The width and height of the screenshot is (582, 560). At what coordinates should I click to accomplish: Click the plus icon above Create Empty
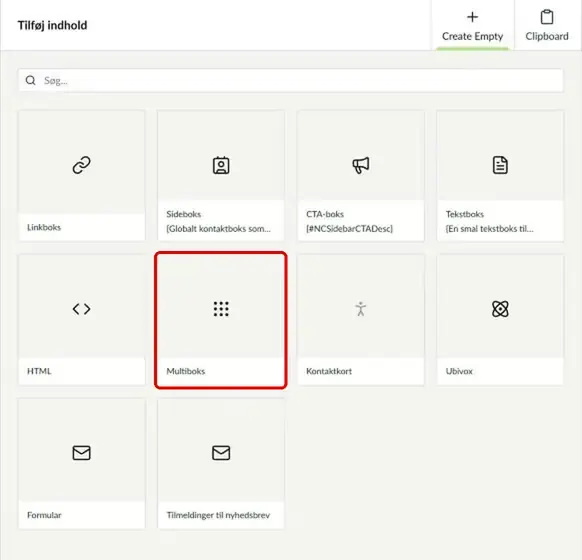point(472,17)
